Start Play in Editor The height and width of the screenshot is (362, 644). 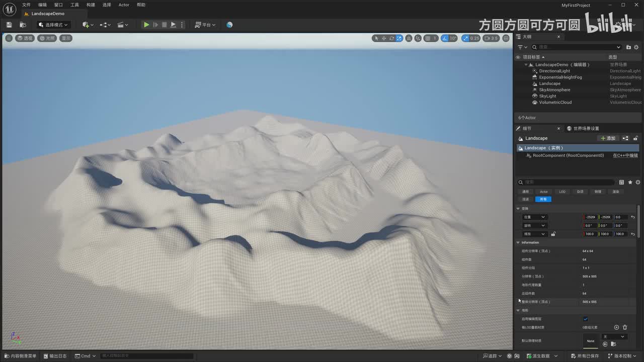(146, 25)
